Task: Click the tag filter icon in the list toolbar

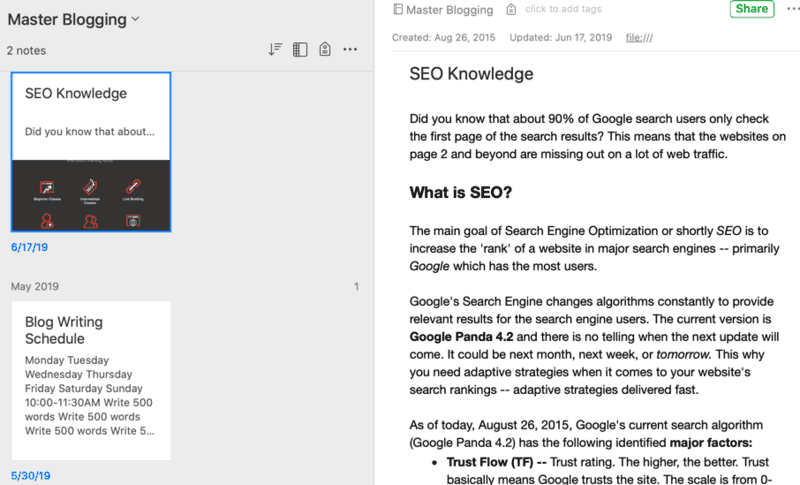Action: click(x=324, y=49)
